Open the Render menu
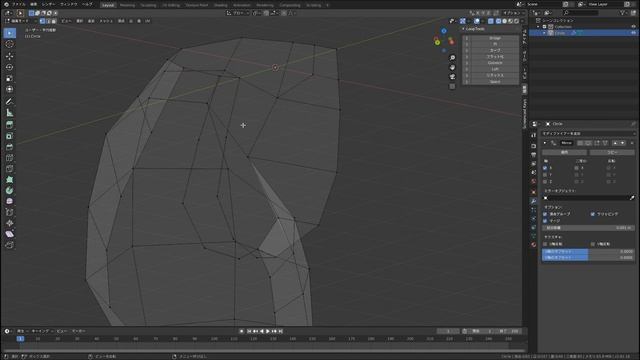The width and height of the screenshot is (640, 360). pos(48,4)
